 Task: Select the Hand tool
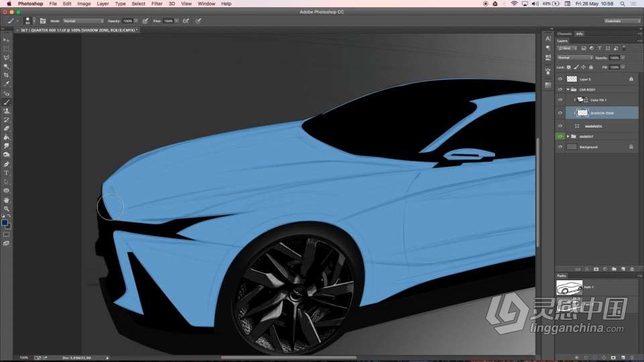[x=7, y=200]
